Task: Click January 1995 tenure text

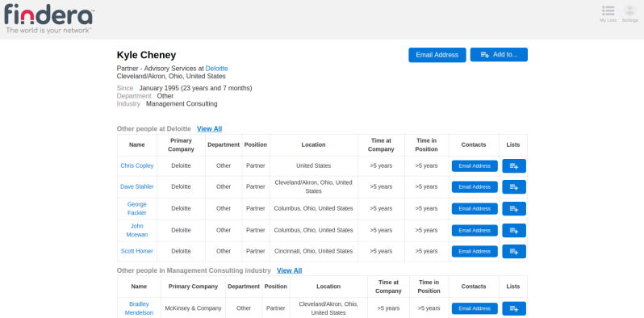Action: (x=195, y=88)
